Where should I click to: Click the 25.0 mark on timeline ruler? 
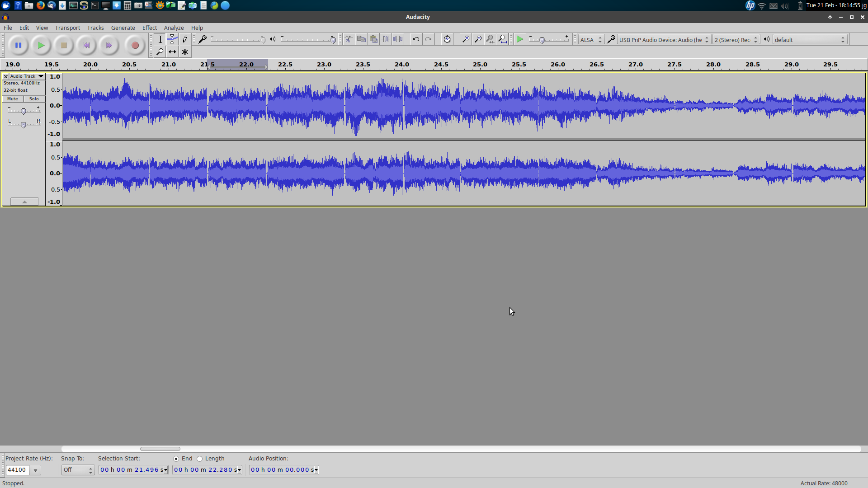480,64
